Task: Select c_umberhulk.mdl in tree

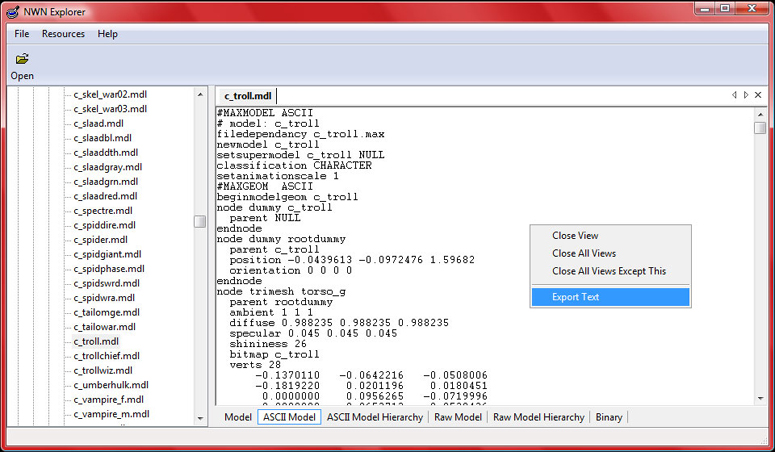Action: (111, 385)
